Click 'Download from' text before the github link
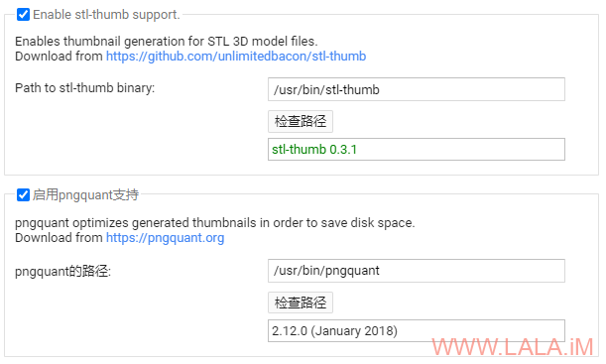The height and width of the screenshot is (364, 606). [x=59, y=56]
